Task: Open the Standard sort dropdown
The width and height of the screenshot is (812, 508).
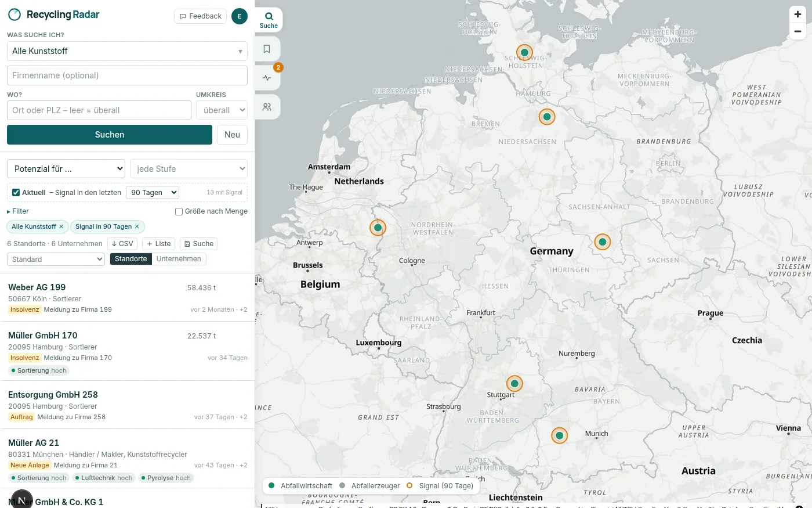Action: (x=56, y=260)
